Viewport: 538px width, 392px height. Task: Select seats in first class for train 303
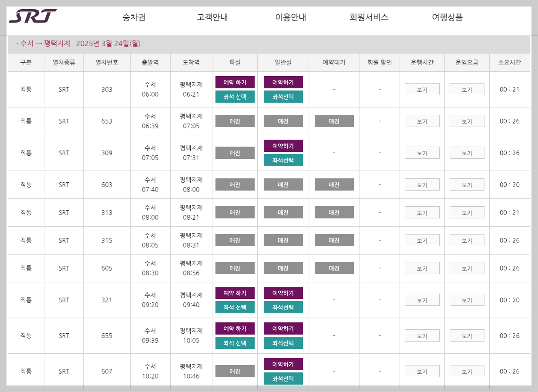235,97
